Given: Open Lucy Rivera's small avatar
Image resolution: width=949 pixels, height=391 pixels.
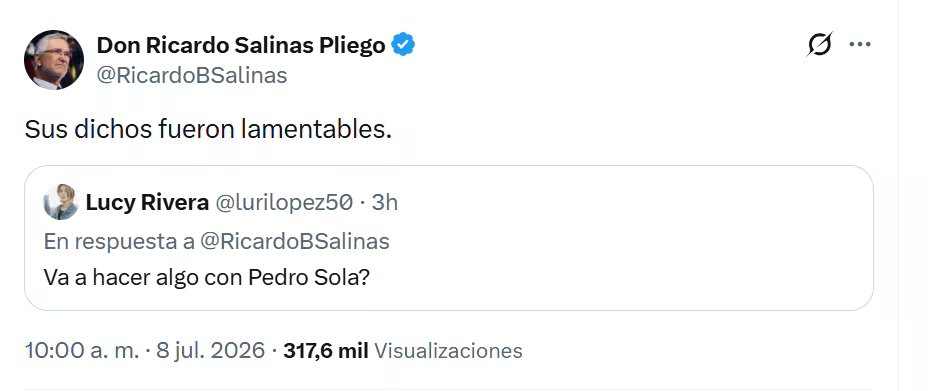Looking at the screenshot, I should (61, 202).
